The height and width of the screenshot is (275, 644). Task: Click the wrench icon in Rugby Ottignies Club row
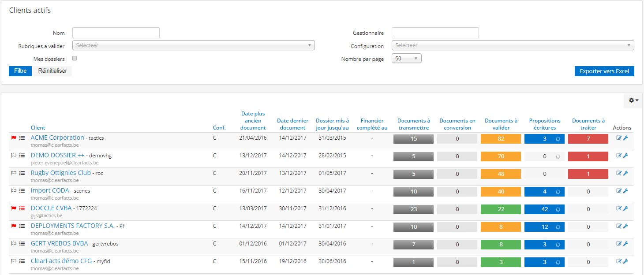click(x=625, y=173)
